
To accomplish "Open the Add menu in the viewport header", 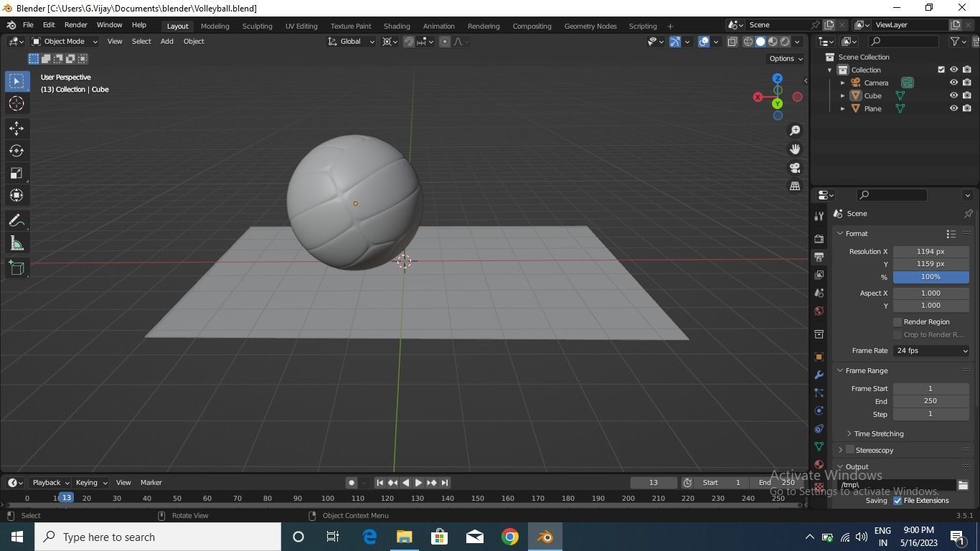I will (x=166, y=42).
